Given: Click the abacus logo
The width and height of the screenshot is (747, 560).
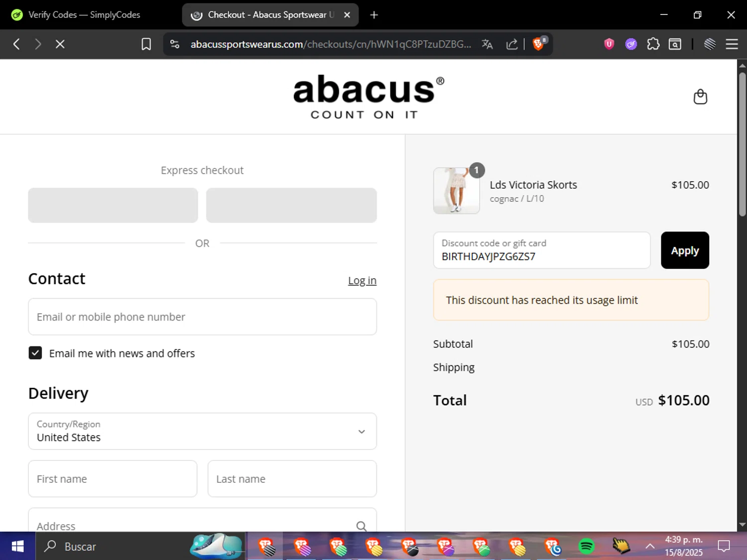Looking at the screenshot, I should (x=369, y=97).
